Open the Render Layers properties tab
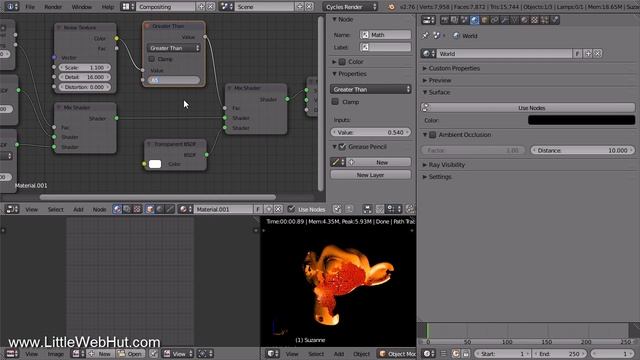This screenshot has height=360, width=640. click(x=454, y=20)
